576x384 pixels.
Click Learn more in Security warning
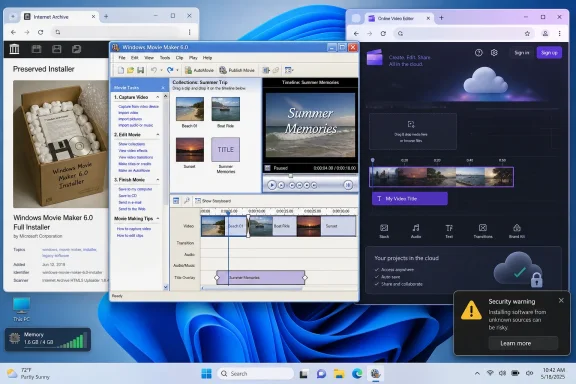pyautogui.click(x=523, y=343)
